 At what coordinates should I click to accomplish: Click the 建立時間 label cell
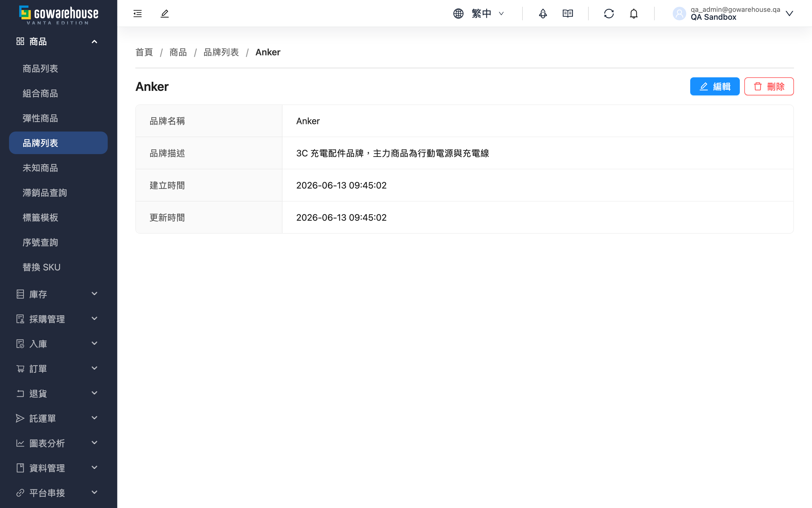tap(209, 185)
